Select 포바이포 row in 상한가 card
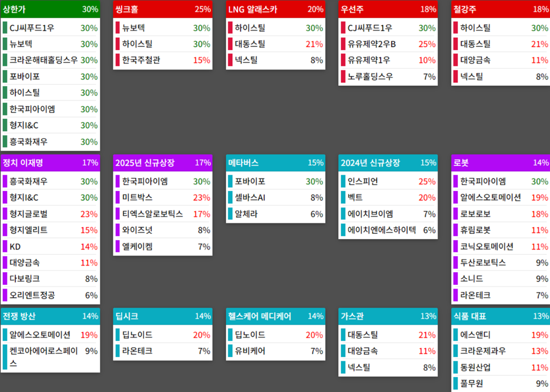 click(x=50, y=77)
